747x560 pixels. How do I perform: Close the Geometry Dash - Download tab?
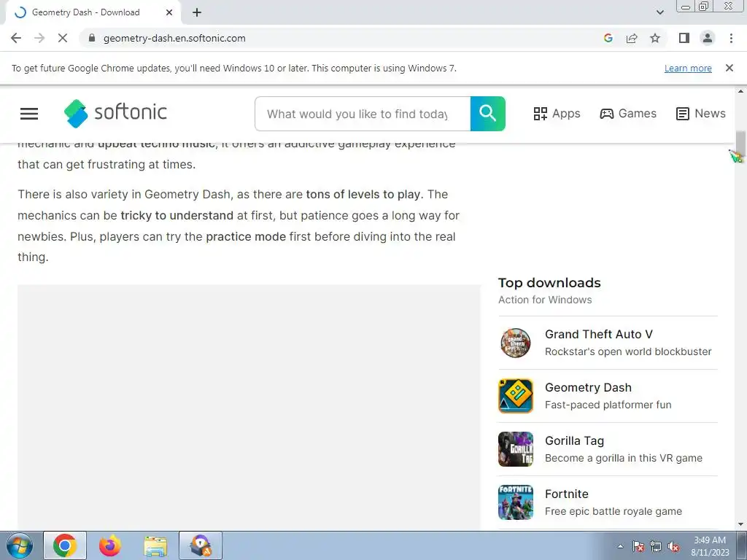pos(169,12)
